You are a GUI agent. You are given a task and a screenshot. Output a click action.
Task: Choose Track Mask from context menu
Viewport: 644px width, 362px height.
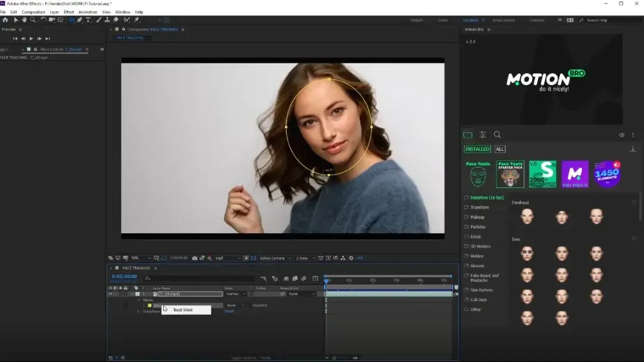pyautogui.click(x=183, y=310)
